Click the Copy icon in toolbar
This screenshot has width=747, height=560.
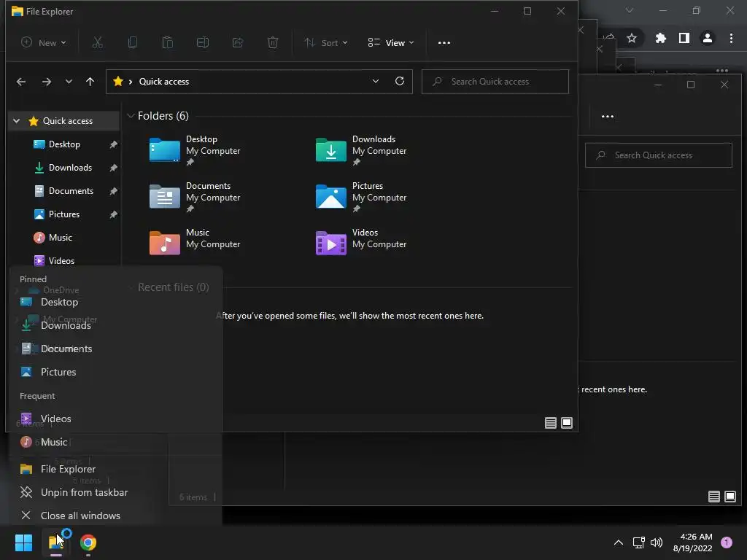133,43
